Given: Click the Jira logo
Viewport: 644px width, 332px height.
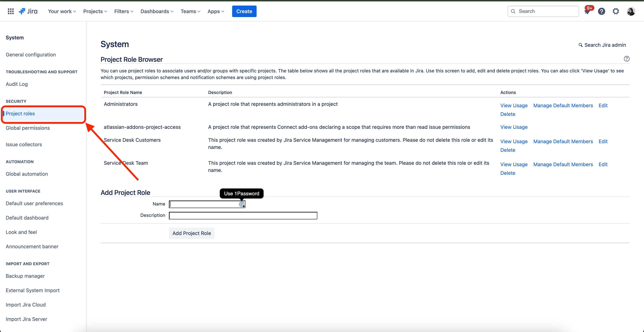Looking at the screenshot, I should pyautogui.click(x=28, y=11).
